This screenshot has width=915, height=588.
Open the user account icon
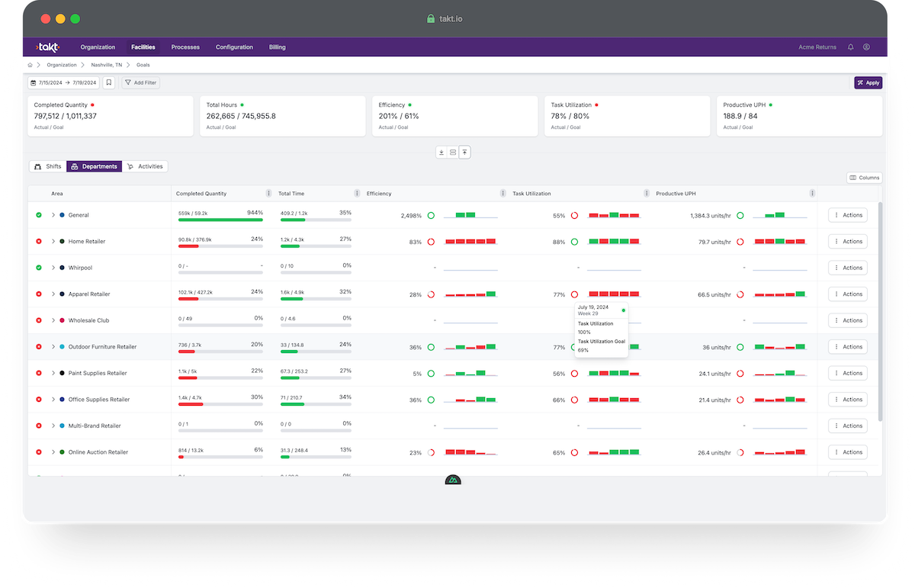pos(866,47)
